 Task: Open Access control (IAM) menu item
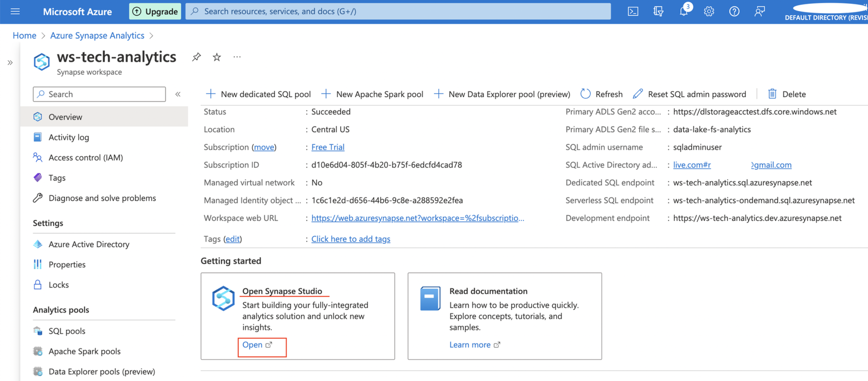86,157
